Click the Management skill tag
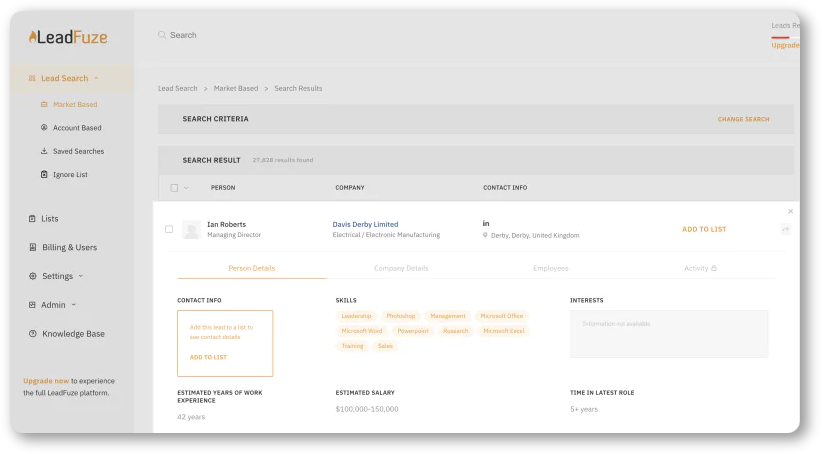The height and width of the screenshot is (454, 822). click(448, 316)
